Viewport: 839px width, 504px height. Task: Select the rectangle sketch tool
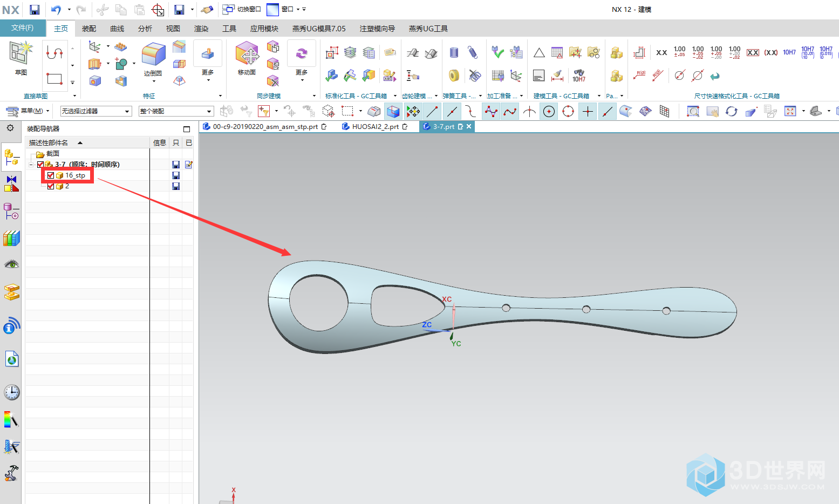click(x=54, y=78)
